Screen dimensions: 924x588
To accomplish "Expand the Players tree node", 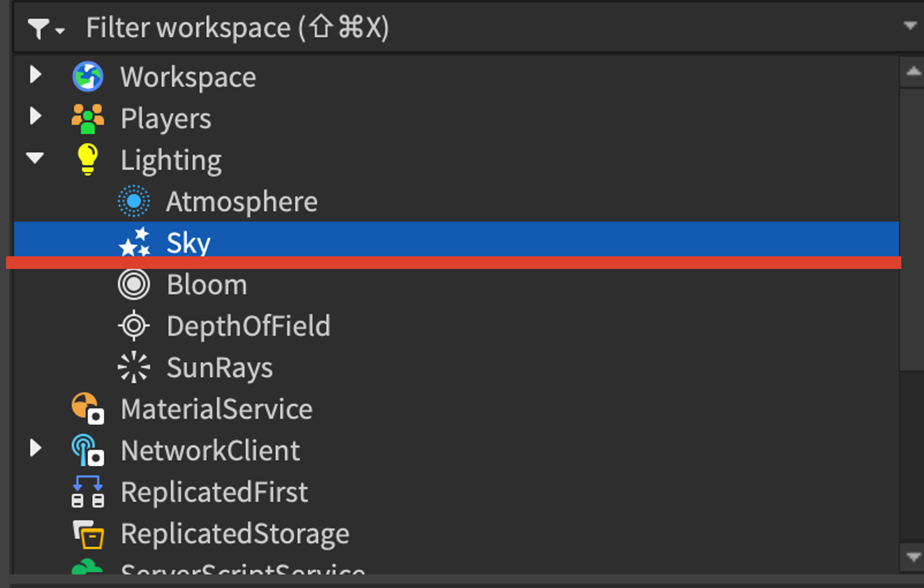I will coord(36,116).
